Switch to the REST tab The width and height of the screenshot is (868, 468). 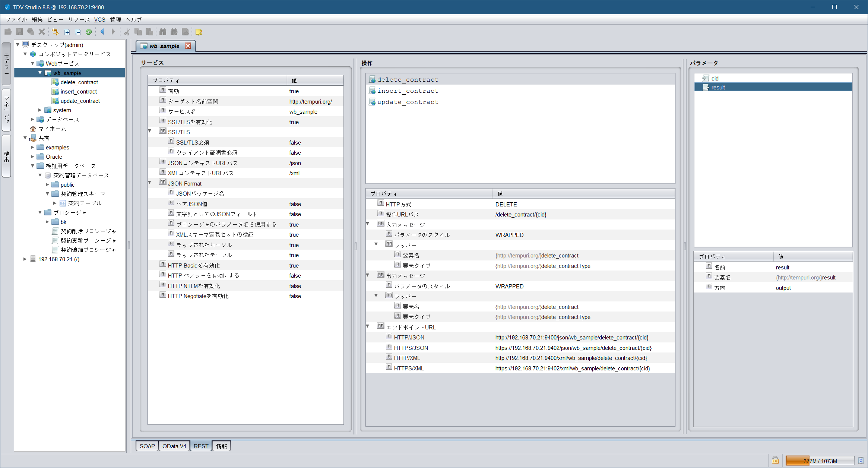point(201,446)
